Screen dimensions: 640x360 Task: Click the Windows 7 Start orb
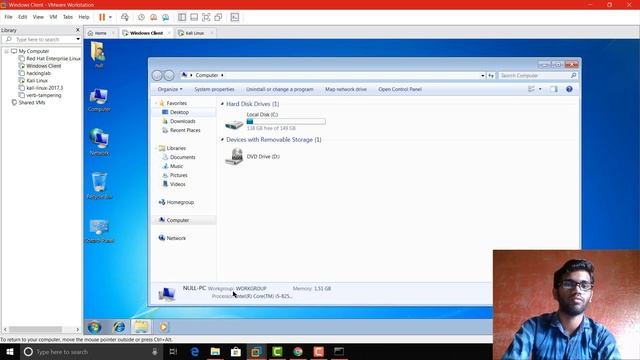[94, 327]
